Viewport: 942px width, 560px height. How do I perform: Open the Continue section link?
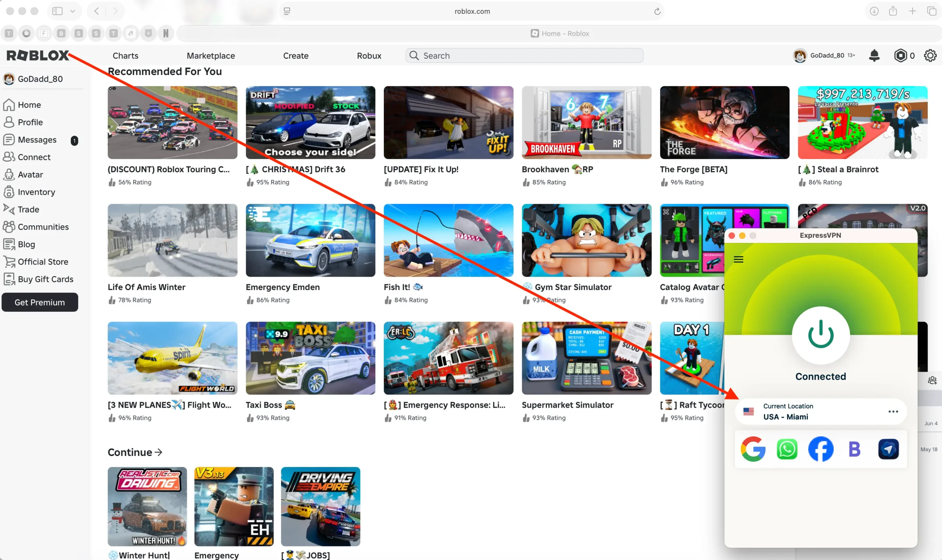(x=134, y=452)
